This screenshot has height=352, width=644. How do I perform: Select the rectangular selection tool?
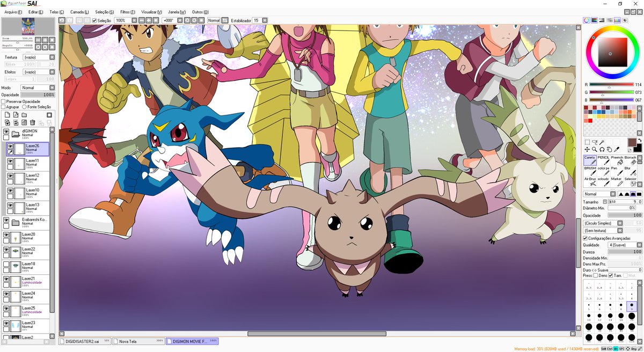click(587, 142)
